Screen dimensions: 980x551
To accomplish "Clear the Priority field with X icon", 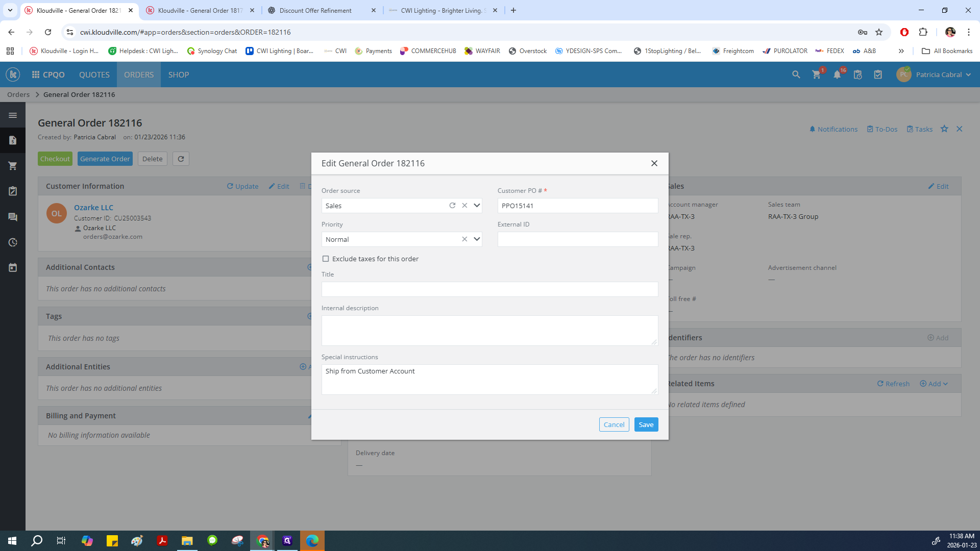I will pos(464,239).
